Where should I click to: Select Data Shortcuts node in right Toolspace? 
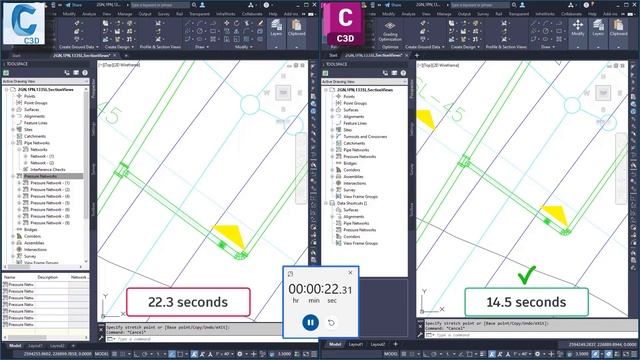352,203
